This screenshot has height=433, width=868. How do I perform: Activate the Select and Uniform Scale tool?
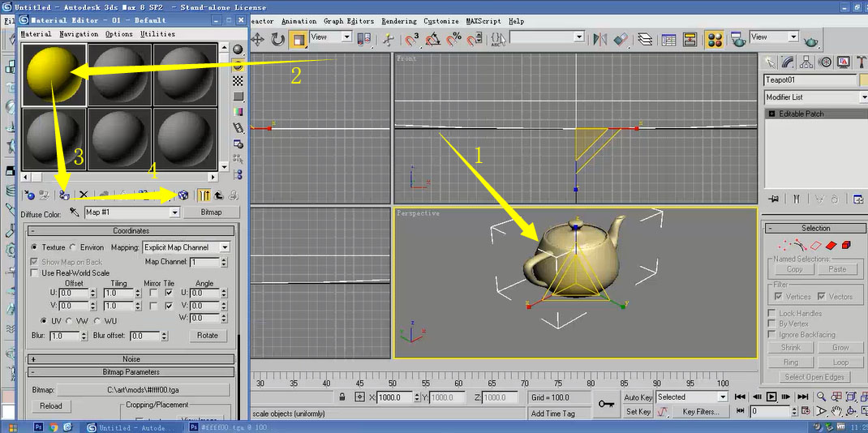pos(299,39)
